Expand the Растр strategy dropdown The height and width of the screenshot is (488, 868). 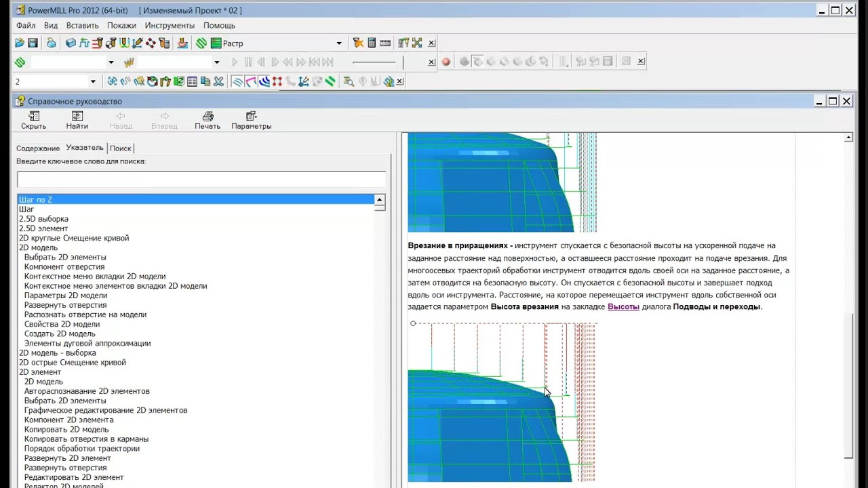click(x=339, y=43)
